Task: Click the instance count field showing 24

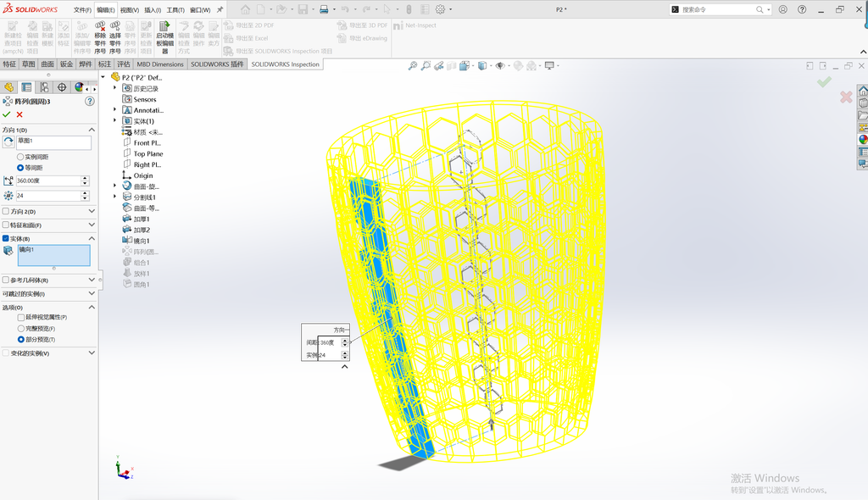Action: (x=48, y=196)
